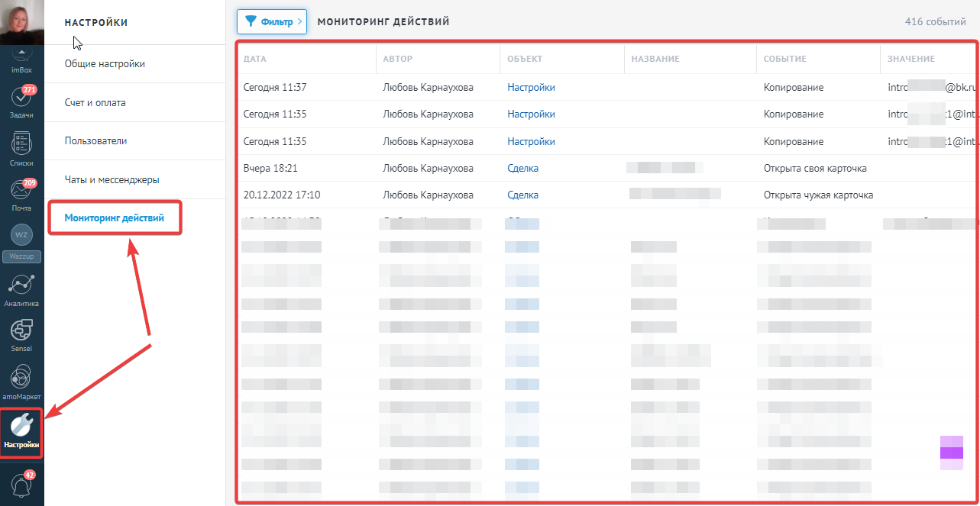Open the Пользователи settings page

coord(96,141)
